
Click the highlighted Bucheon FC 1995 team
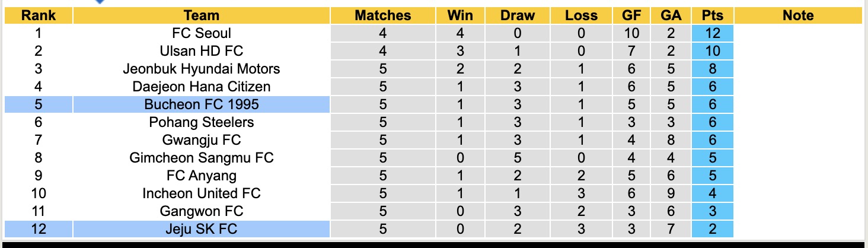[x=202, y=104]
